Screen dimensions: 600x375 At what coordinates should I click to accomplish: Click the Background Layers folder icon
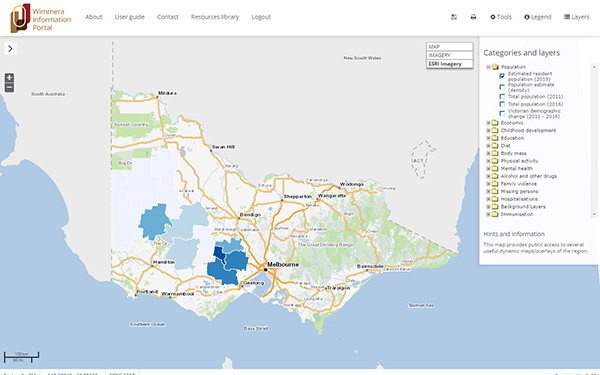[495, 207]
